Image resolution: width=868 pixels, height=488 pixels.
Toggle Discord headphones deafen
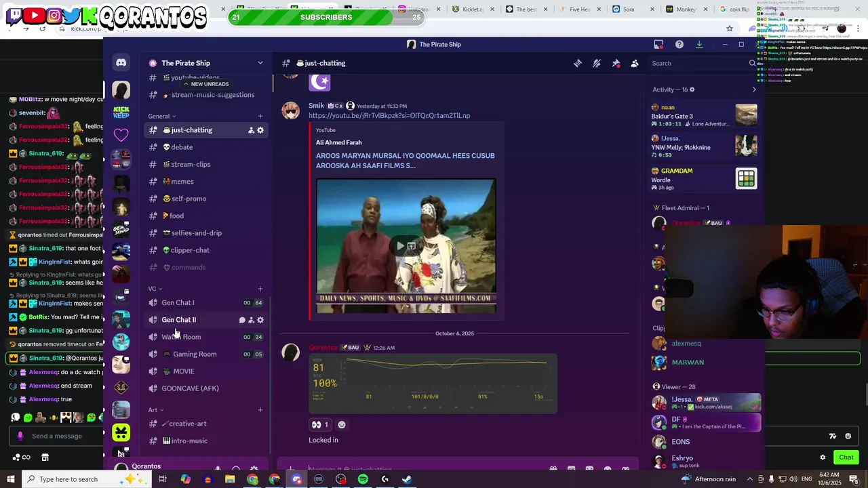[x=236, y=468]
